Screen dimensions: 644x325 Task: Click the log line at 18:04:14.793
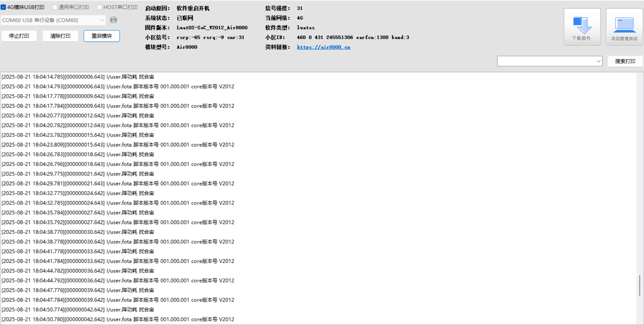pyautogui.click(x=118, y=87)
